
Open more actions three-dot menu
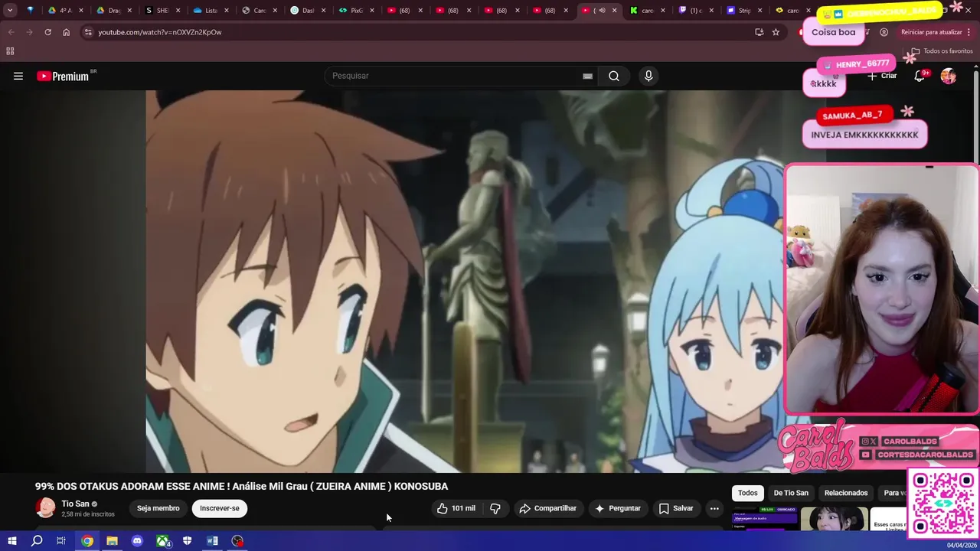pos(714,508)
